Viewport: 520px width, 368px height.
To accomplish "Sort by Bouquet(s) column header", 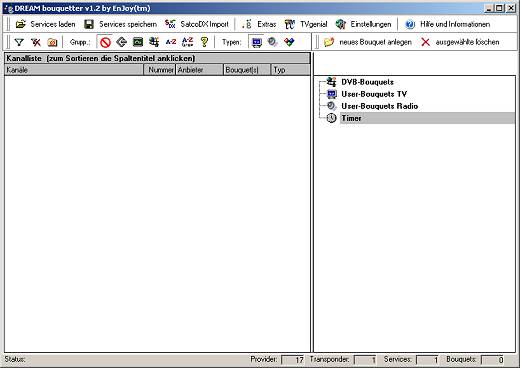I will pos(247,70).
